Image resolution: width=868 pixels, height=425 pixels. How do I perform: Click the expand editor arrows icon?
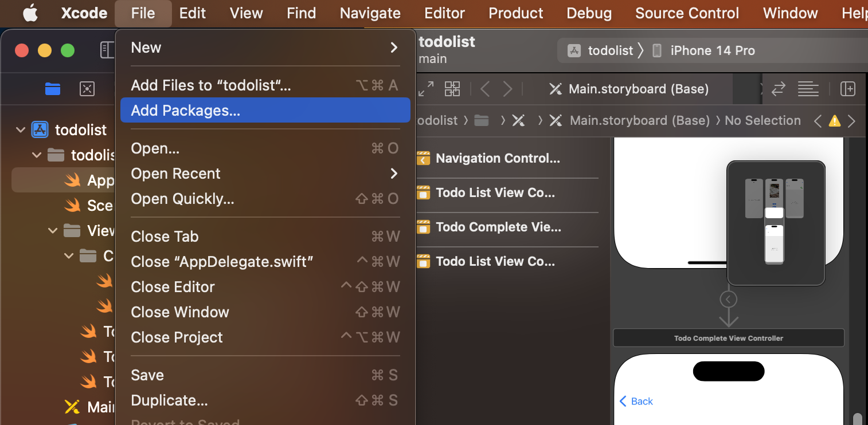426,89
